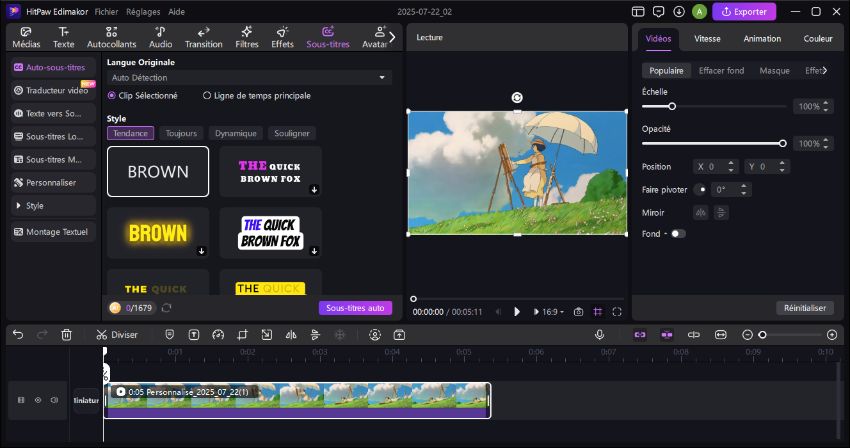This screenshot has height=448, width=850.
Task: Open the Avatar panel
Action: coord(375,37)
